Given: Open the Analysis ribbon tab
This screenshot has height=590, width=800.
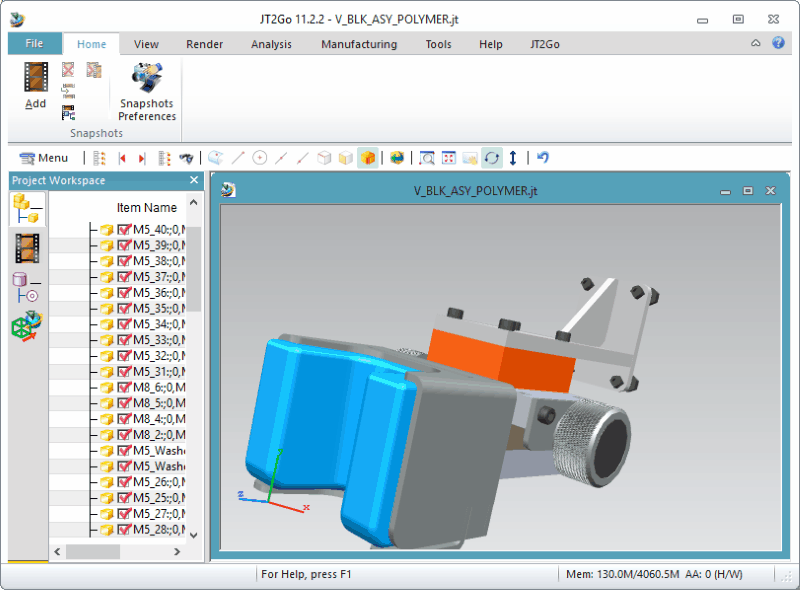Looking at the screenshot, I should tap(271, 44).
